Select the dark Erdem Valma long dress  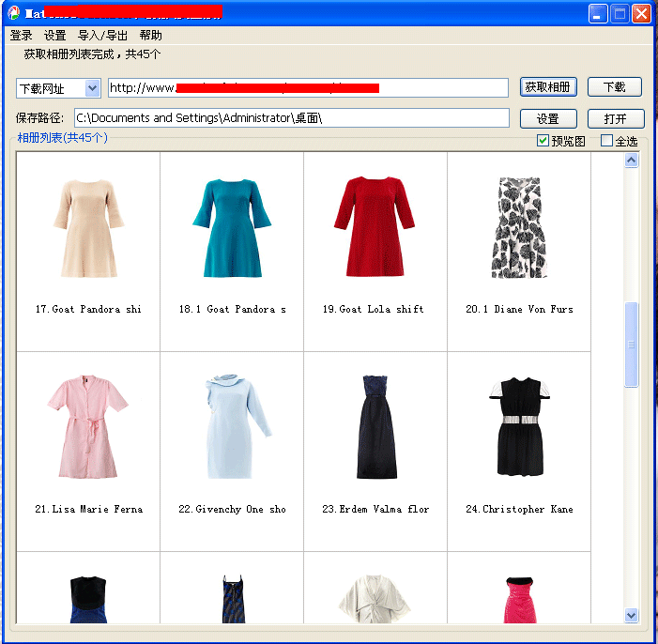375,428
